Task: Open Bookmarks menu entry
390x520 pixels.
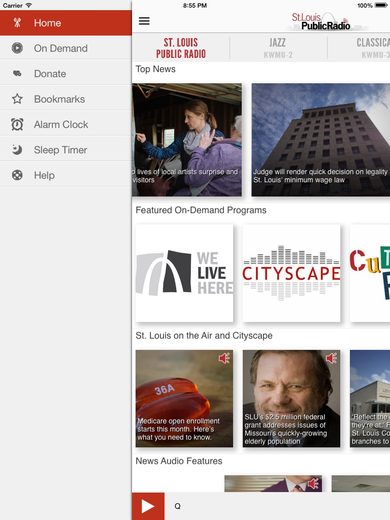Action: pyautogui.click(x=66, y=99)
